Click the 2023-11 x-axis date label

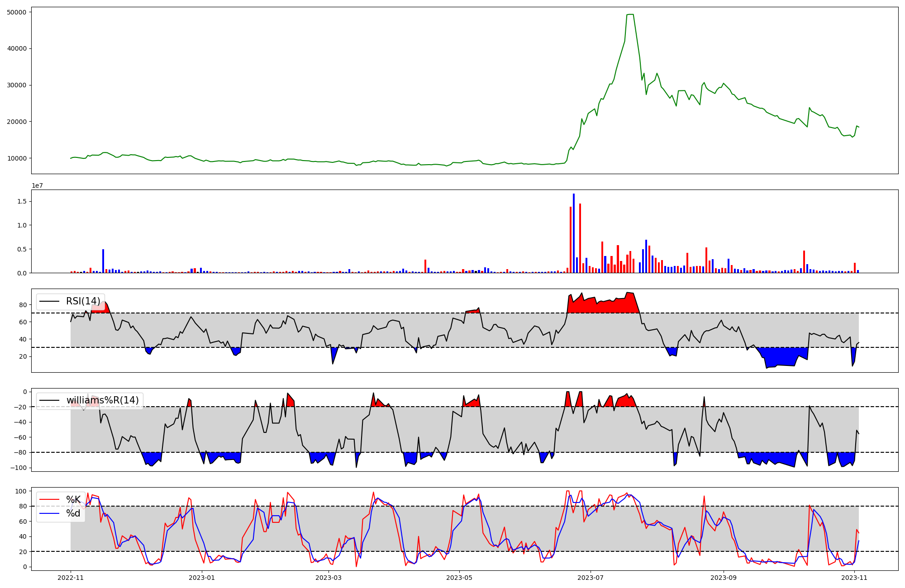click(854, 578)
